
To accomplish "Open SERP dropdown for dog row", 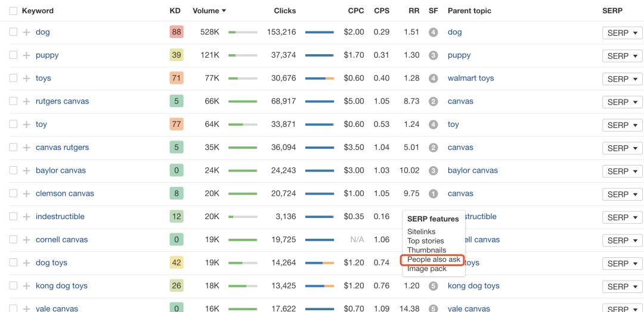I will coord(622,33).
